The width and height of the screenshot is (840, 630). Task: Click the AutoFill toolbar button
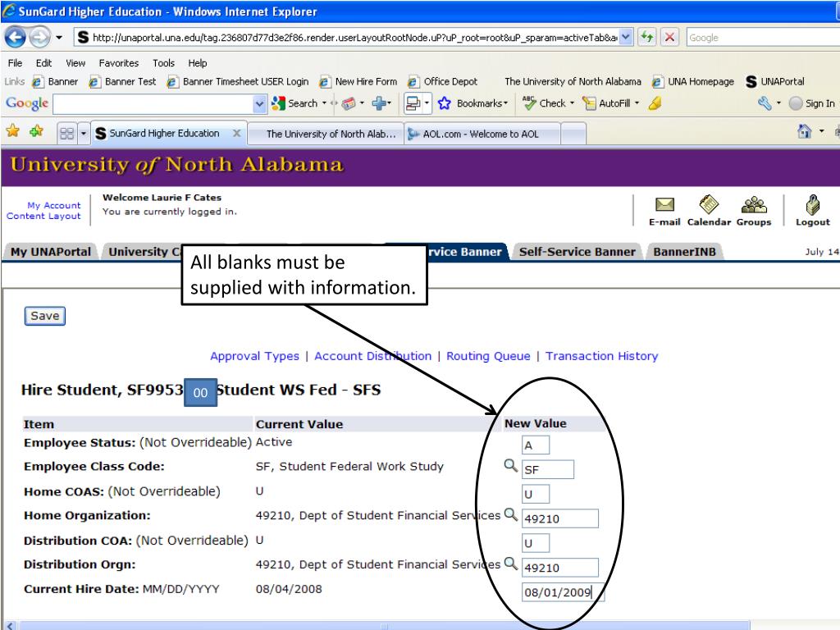pos(606,103)
